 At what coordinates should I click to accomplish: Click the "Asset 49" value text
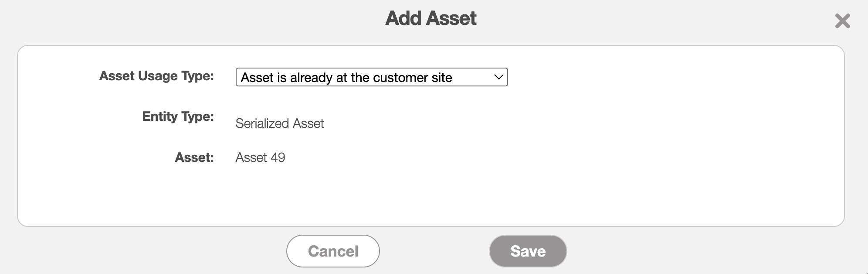(x=260, y=158)
